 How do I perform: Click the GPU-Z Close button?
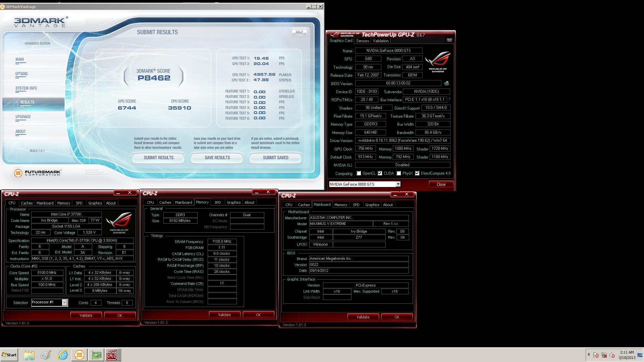(441, 184)
